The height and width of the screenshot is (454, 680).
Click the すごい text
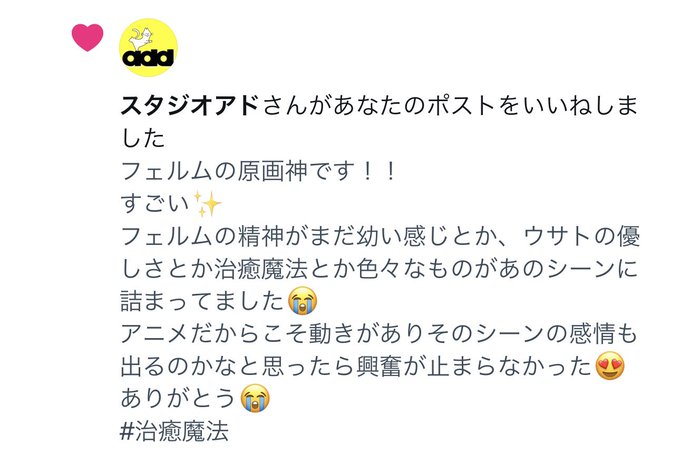155,203
